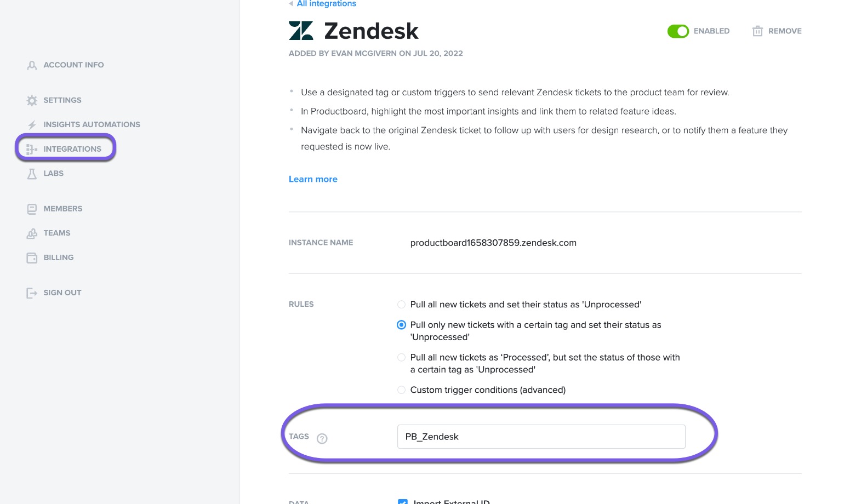Image resolution: width=850 pixels, height=504 pixels.
Task: Click the Settings gear icon
Action: click(32, 101)
